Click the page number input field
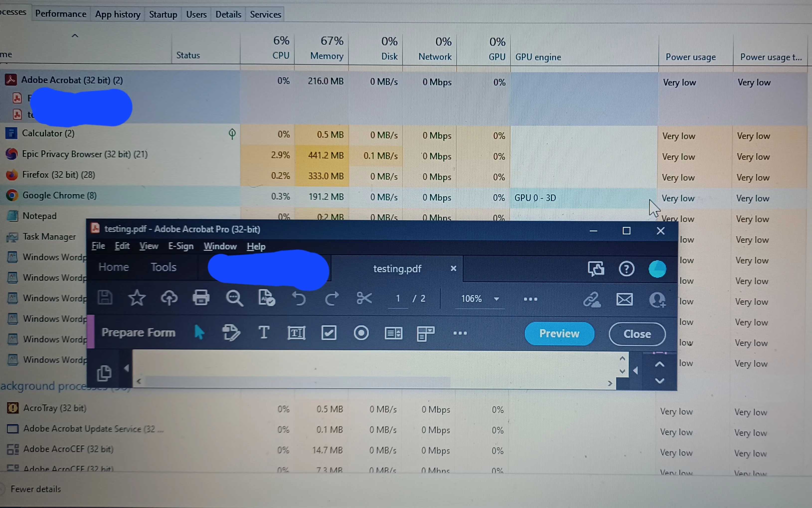Viewport: 812px width, 508px height. click(398, 298)
